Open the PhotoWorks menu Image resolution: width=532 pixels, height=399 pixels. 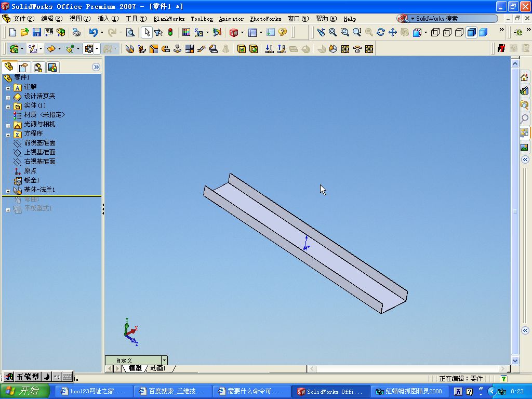tap(265, 19)
